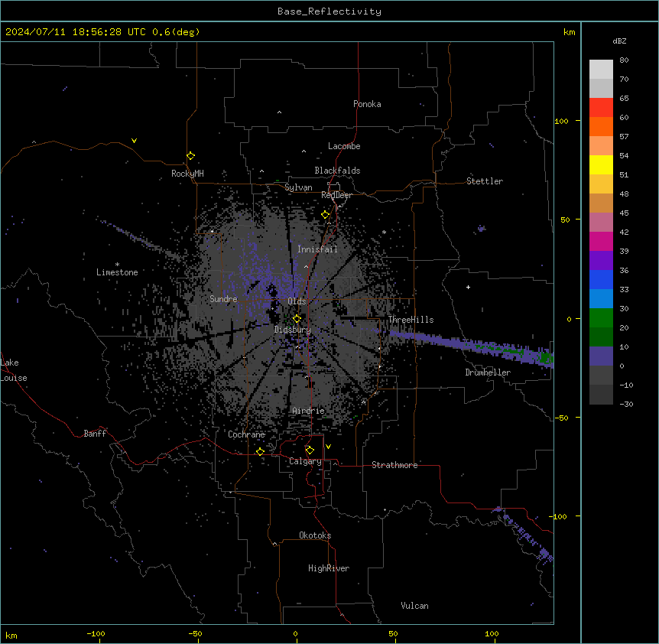
Task: Click the yellow diamond marker below Cochrane
Action: pyautogui.click(x=260, y=451)
